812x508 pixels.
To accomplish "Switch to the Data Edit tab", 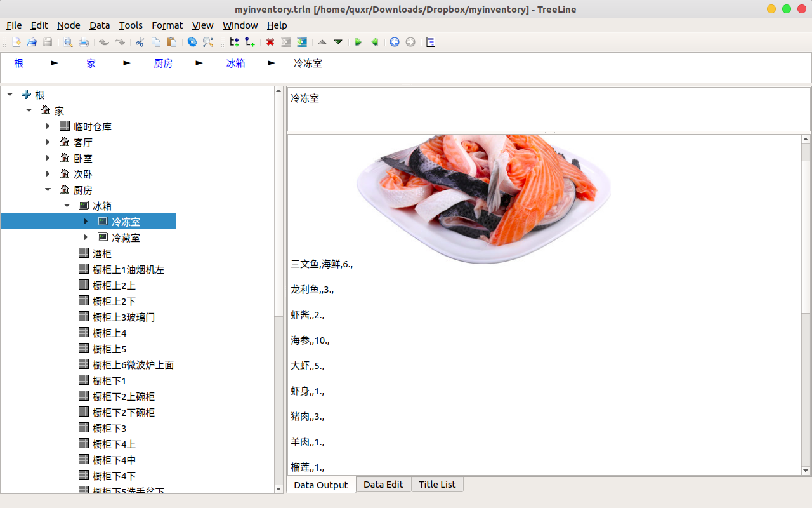I will click(x=383, y=485).
